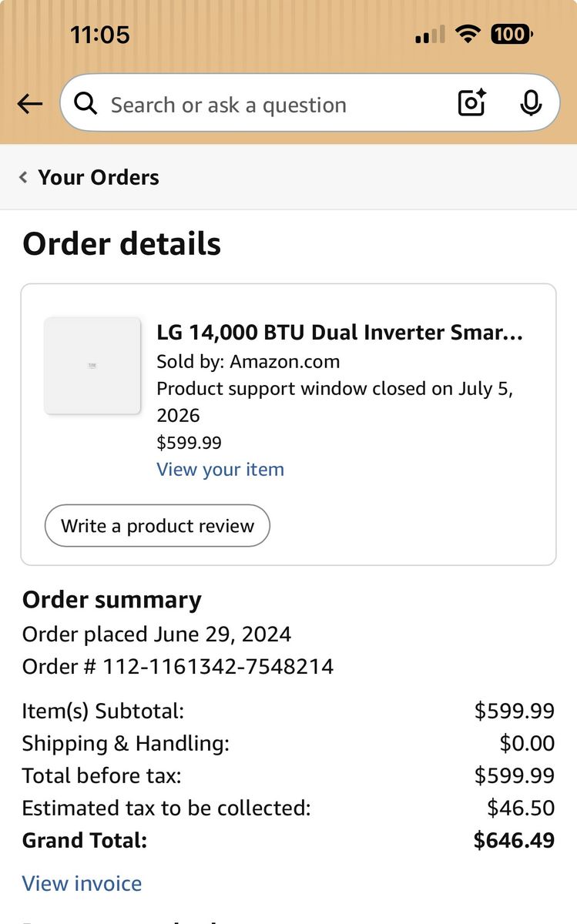Open Your Orders breadcrumb
Screen dimensions: 577x924
click(98, 177)
